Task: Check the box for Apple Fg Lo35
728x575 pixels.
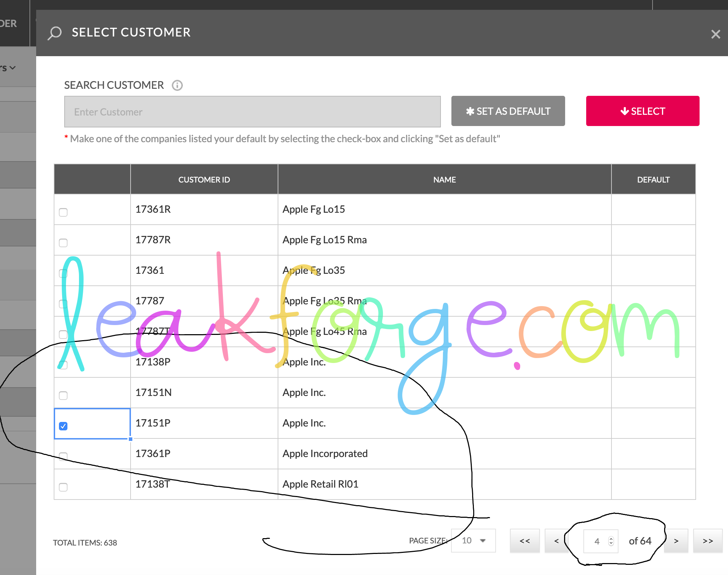Action: click(x=63, y=273)
